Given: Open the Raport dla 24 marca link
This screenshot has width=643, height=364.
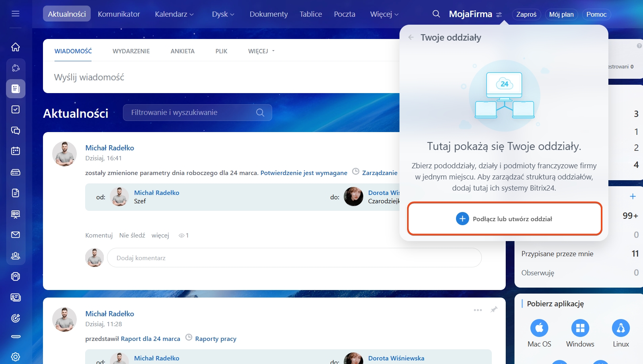Looking at the screenshot, I should tap(150, 339).
